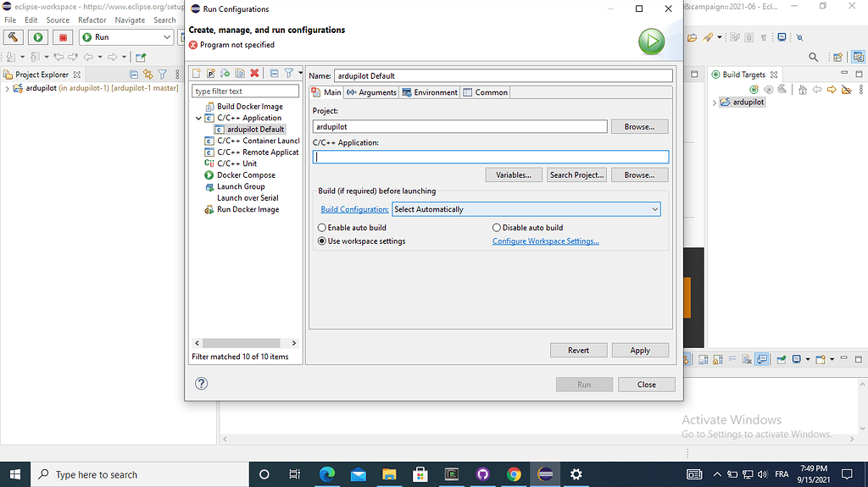Select the Enable auto build option
Image resolution: width=868 pixels, height=487 pixels.
coord(322,228)
